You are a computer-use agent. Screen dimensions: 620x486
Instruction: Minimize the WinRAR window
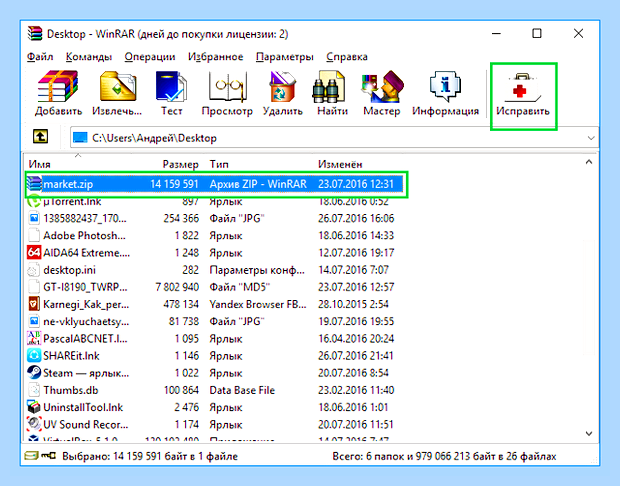(x=496, y=34)
